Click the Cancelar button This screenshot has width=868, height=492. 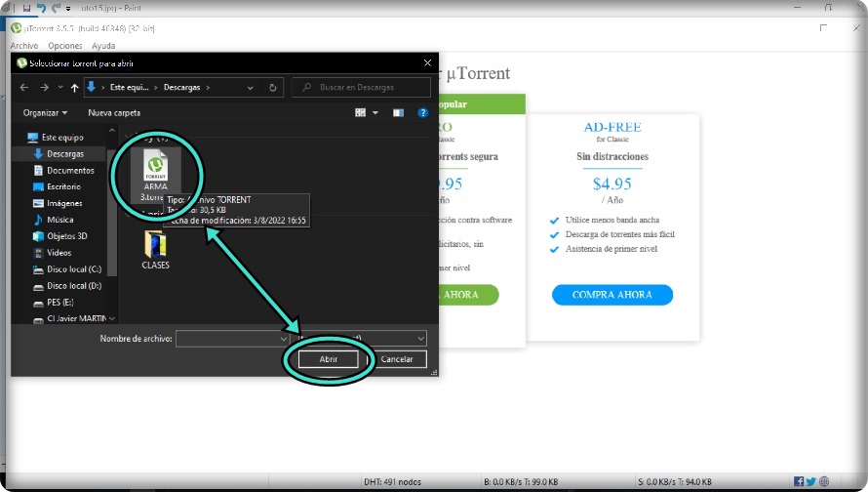click(397, 359)
